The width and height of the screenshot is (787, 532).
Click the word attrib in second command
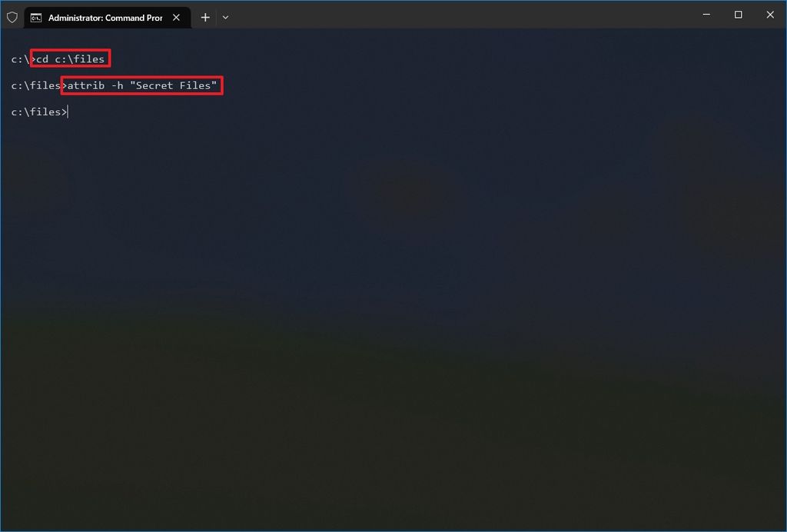tap(86, 85)
